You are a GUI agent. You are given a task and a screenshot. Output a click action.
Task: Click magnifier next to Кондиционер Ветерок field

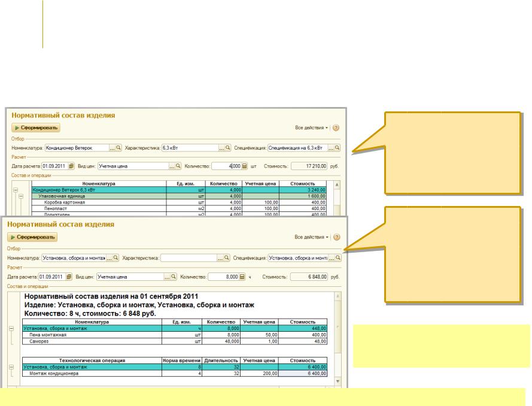click(118, 148)
